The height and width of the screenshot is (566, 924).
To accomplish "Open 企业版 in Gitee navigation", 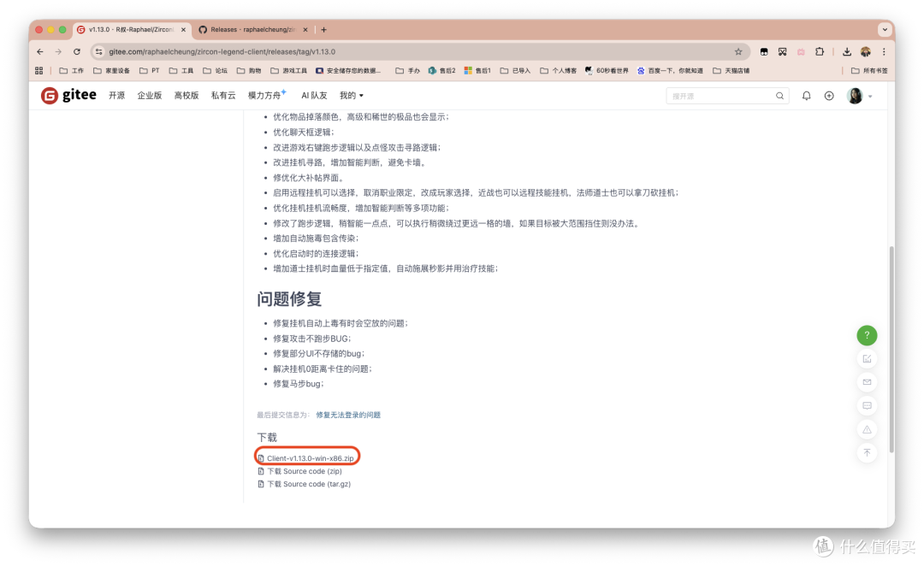I will [150, 96].
